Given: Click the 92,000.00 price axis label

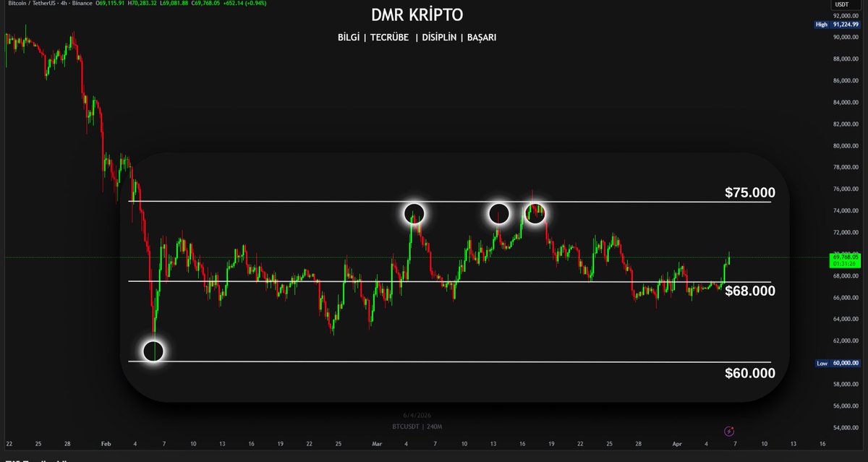Looking at the screenshot, I should point(846,15).
